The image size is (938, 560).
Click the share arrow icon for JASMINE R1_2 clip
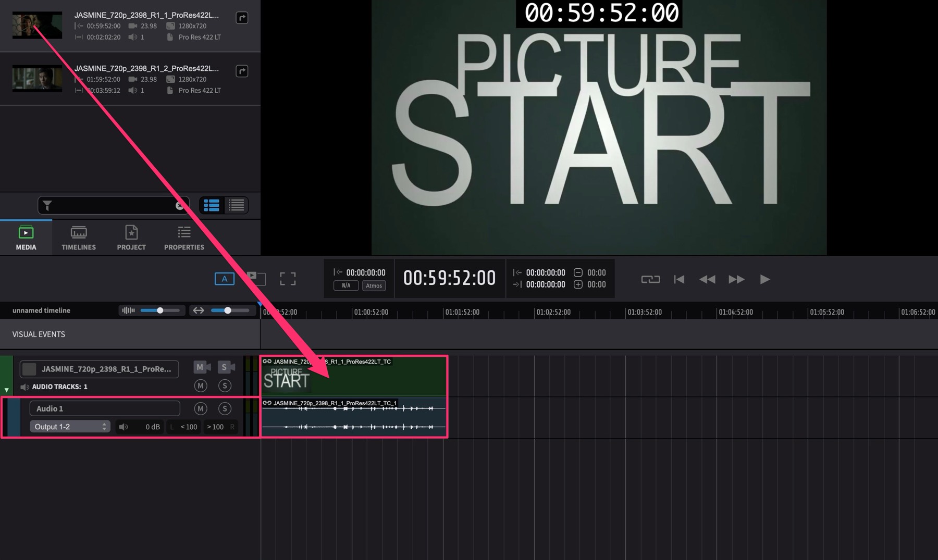coord(242,71)
